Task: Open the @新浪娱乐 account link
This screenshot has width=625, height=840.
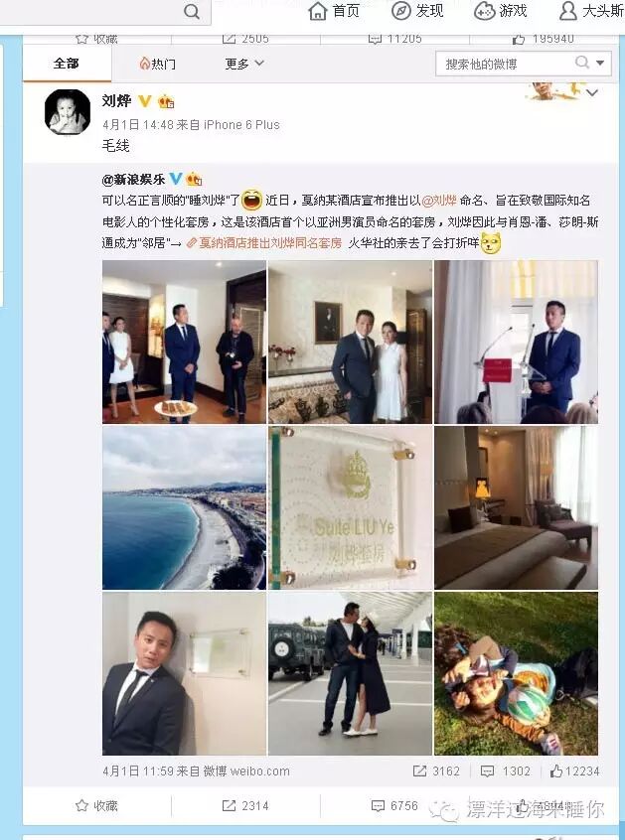Action: click(x=133, y=180)
